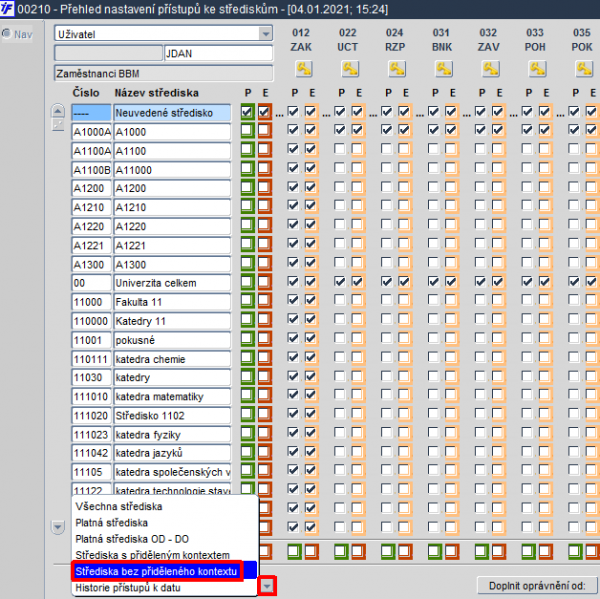Click green bulk P box under 033 POH column
The height and width of the screenshot is (599, 600).
(x=528, y=552)
